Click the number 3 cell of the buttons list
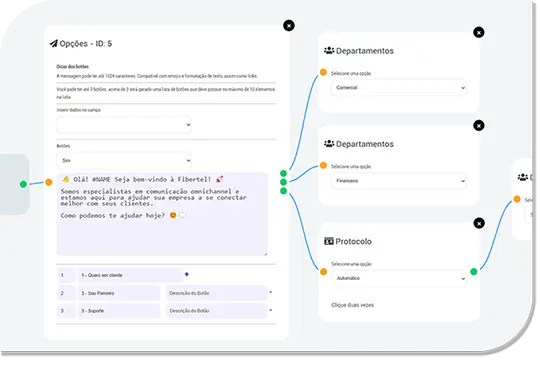 [x=66, y=311]
